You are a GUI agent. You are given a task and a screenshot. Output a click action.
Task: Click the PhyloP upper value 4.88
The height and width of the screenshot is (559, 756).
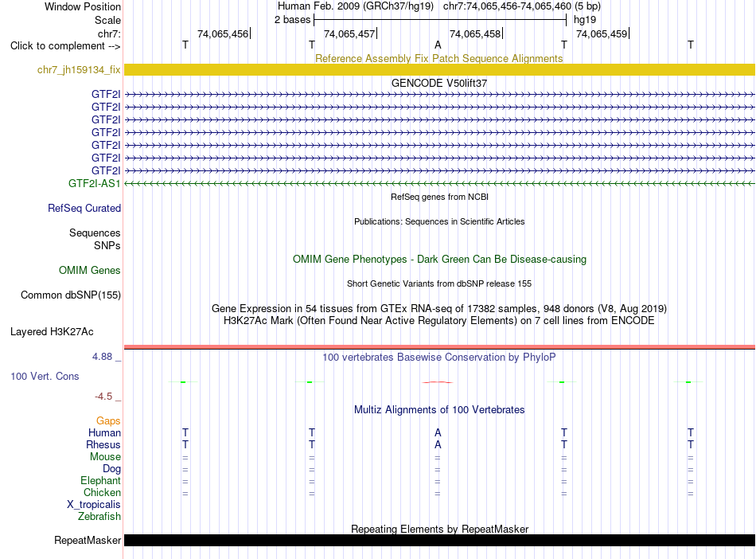pyautogui.click(x=102, y=357)
